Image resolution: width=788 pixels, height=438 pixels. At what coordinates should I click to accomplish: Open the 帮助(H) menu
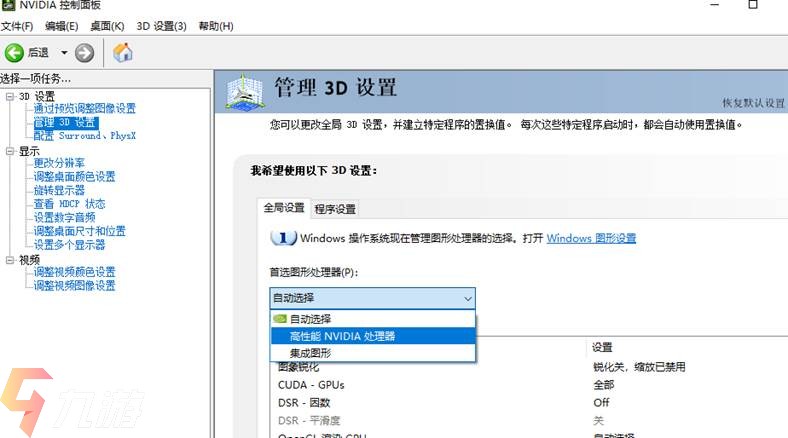(x=216, y=26)
